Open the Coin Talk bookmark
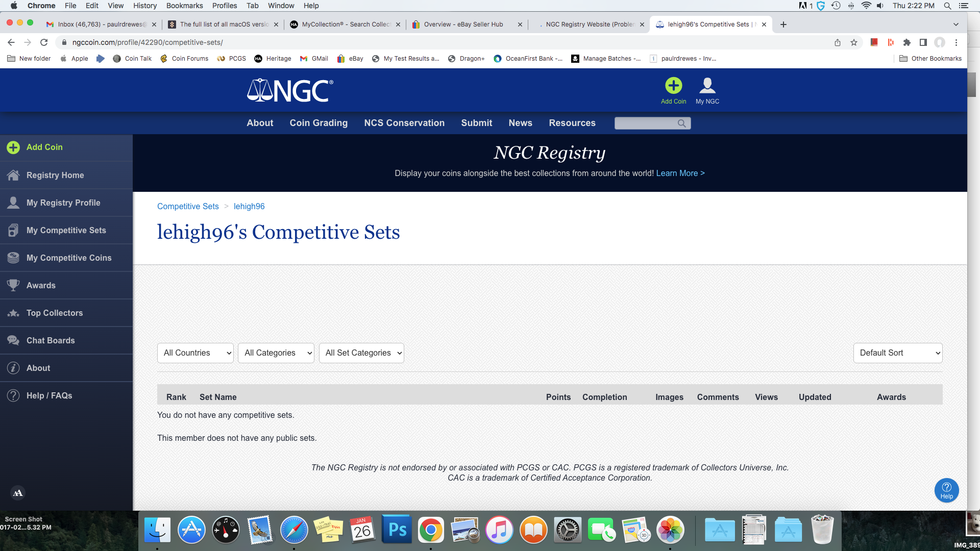The height and width of the screenshot is (551, 980). coord(132,59)
